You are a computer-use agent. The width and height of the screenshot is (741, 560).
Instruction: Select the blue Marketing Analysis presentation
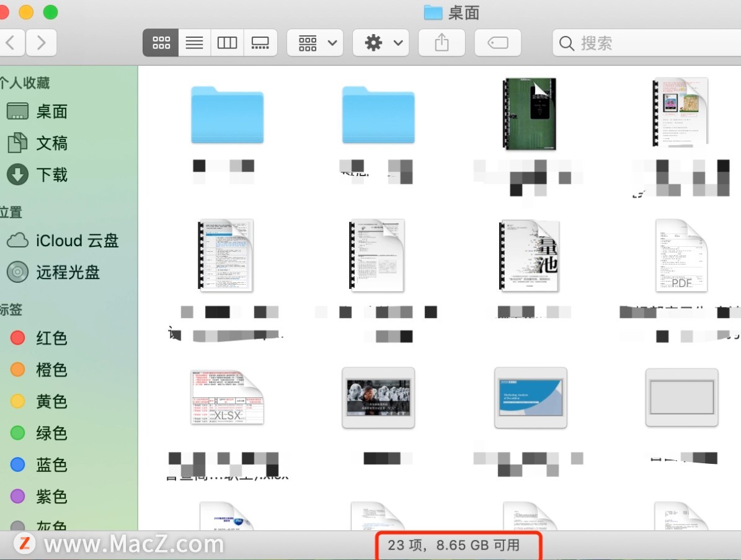[x=530, y=398]
